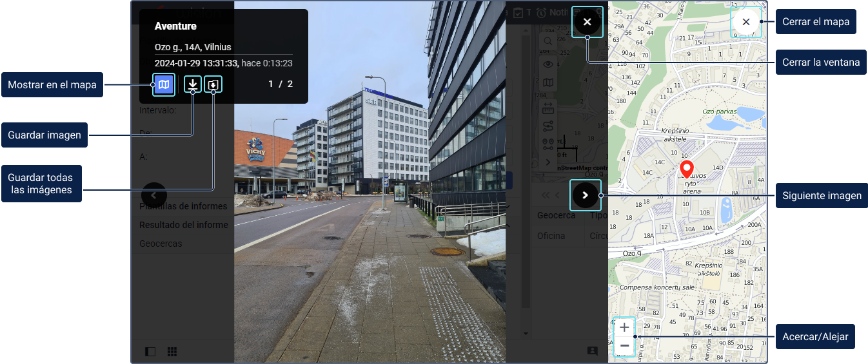Zoom out on the map

click(624, 346)
